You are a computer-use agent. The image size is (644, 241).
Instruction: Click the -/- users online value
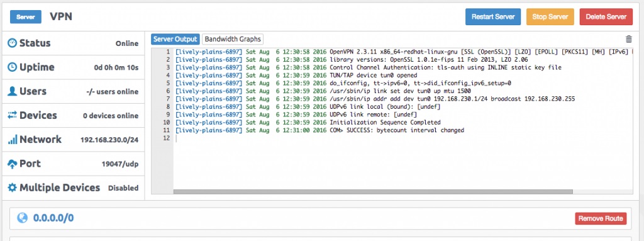click(x=113, y=92)
